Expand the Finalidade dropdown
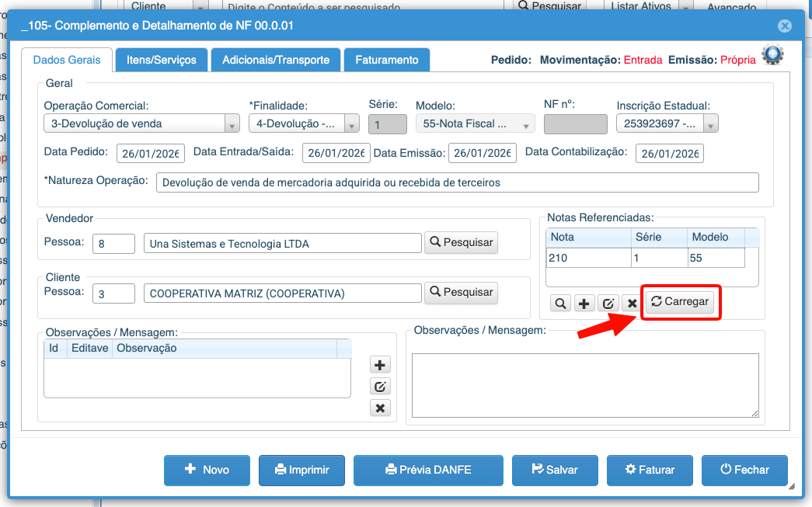Viewport: 812px width, 507px height. (351, 124)
